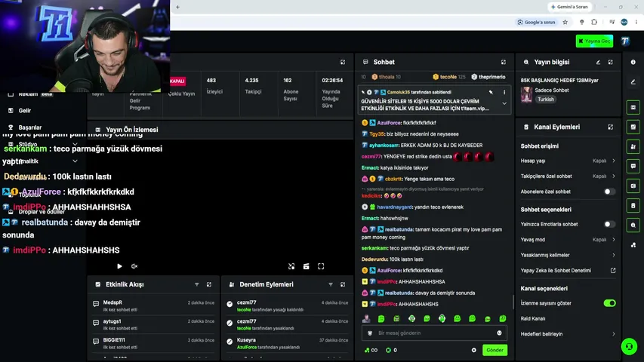Click the first green emote in quick emote row
This screenshot has width=644, height=362.
(x=381, y=318)
